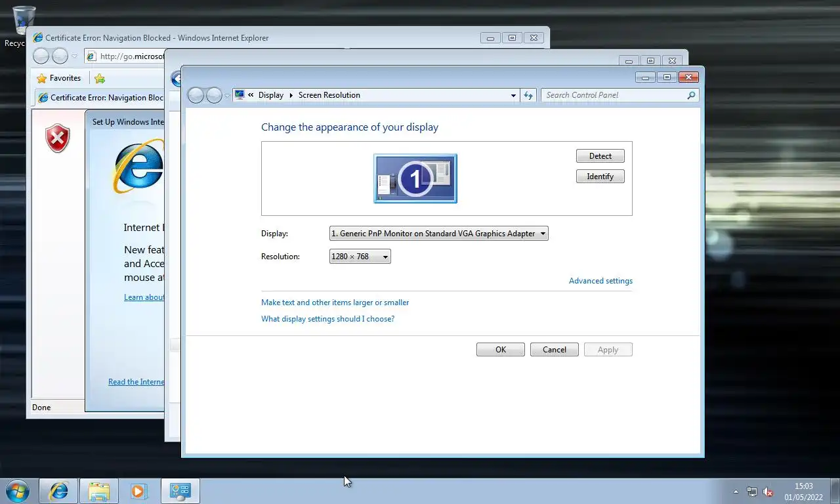Click the refresh icon beside address bar
840x504 pixels.
pyautogui.click(x=528, y=96)
